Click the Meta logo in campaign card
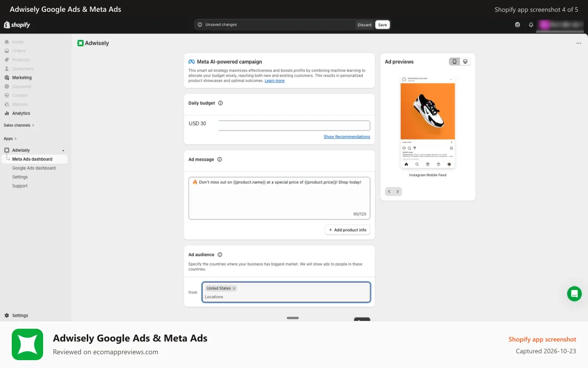Image resolution: width=588 pixels, height=368 pixels. [192, 62]
